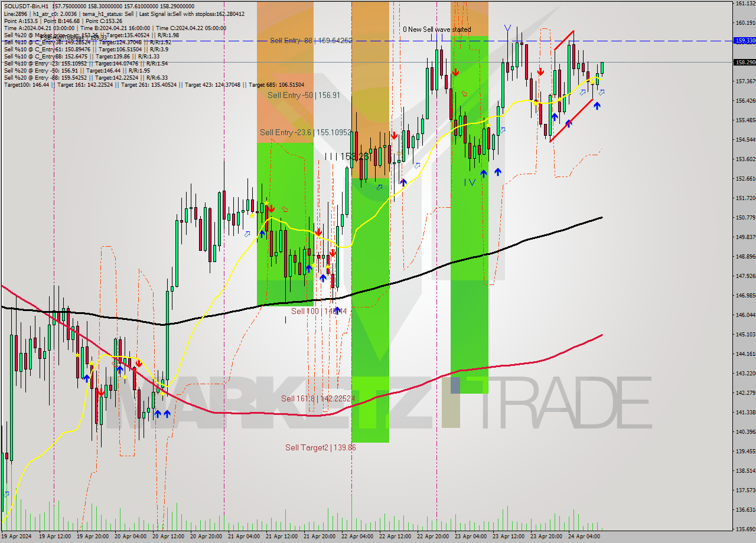This screenshot has width=756, height=543.
Task: Click the 'Sell %20 @ Entry -88: 159.54252' line
Action: coord(86,77)
